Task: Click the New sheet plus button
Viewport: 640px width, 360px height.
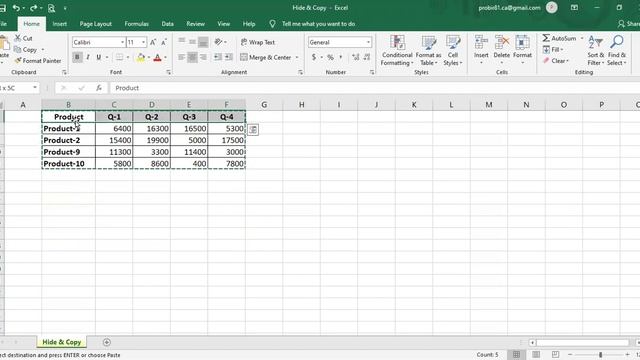Action: click(107, 342)
